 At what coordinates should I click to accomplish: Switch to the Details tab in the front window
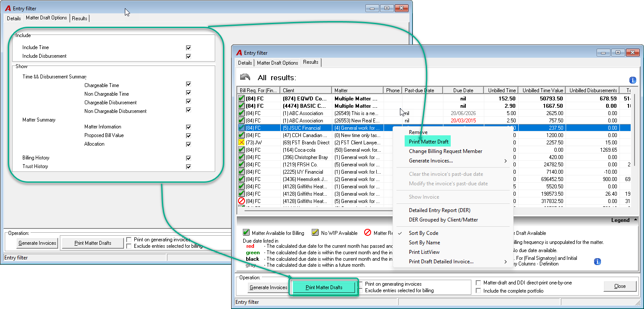tap(245, 63)
